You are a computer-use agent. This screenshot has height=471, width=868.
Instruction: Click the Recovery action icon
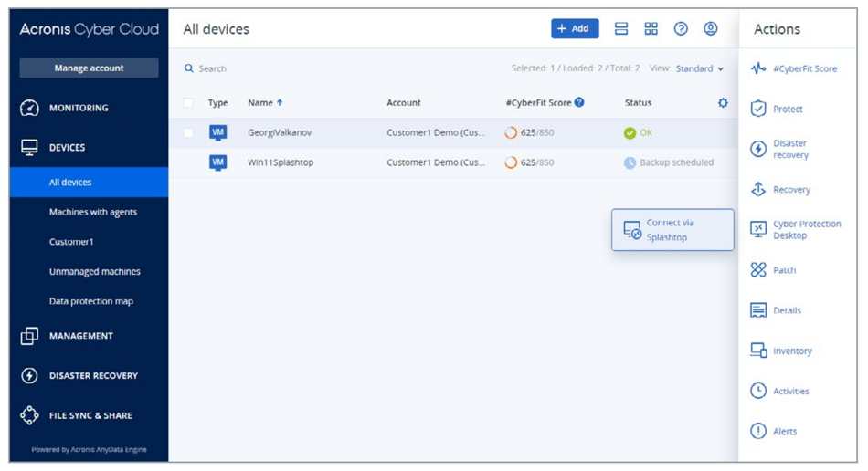(757, 190)
